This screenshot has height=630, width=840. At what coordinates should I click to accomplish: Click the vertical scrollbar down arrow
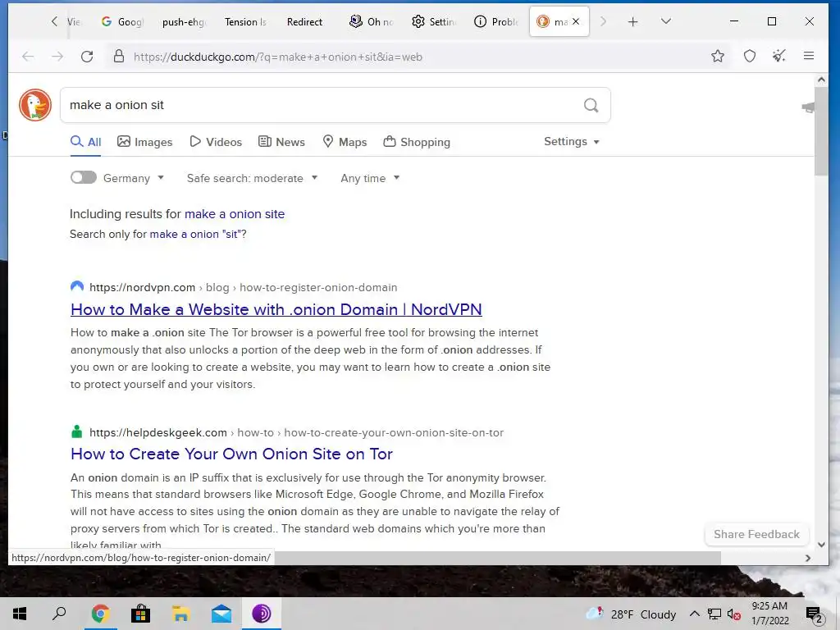pyautogui.click(x=821, y=545)
